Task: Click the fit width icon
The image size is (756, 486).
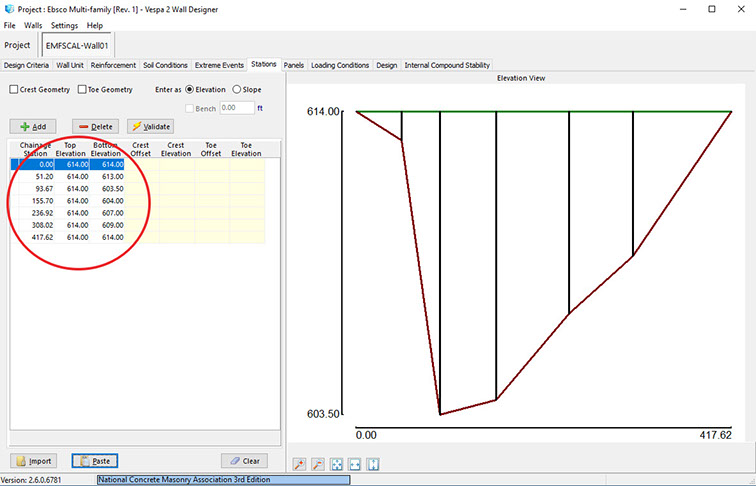Action: 354,464
